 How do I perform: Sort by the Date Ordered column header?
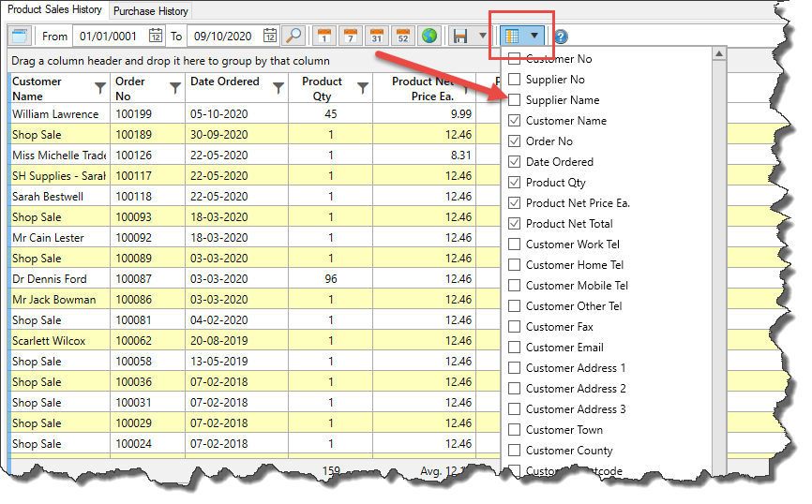225,82
